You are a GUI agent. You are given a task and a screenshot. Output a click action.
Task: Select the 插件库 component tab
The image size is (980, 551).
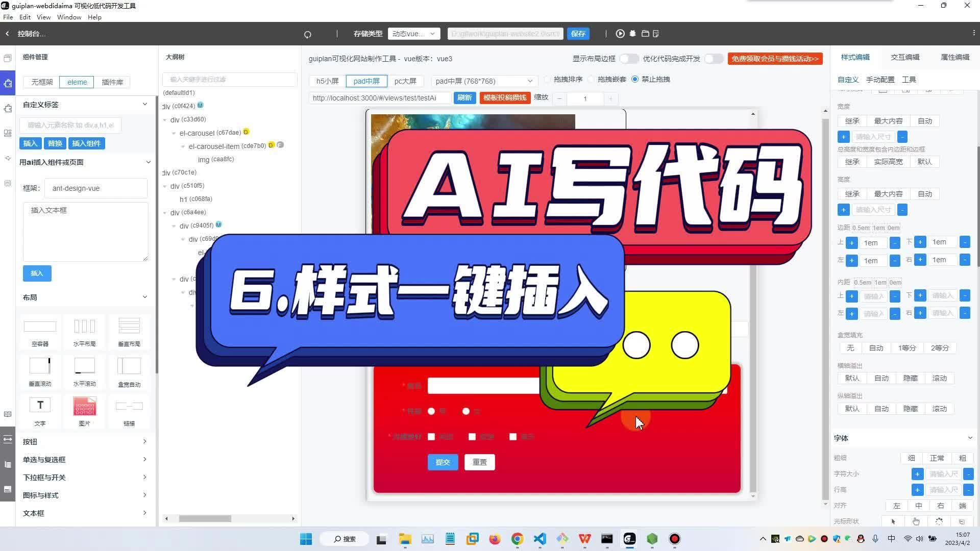(112, 82)
